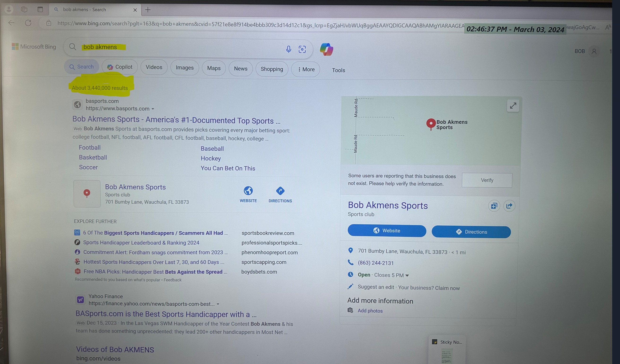Open the Tools filter option
This screenshot has width=620, height=364.
click(x=339, y=70)
